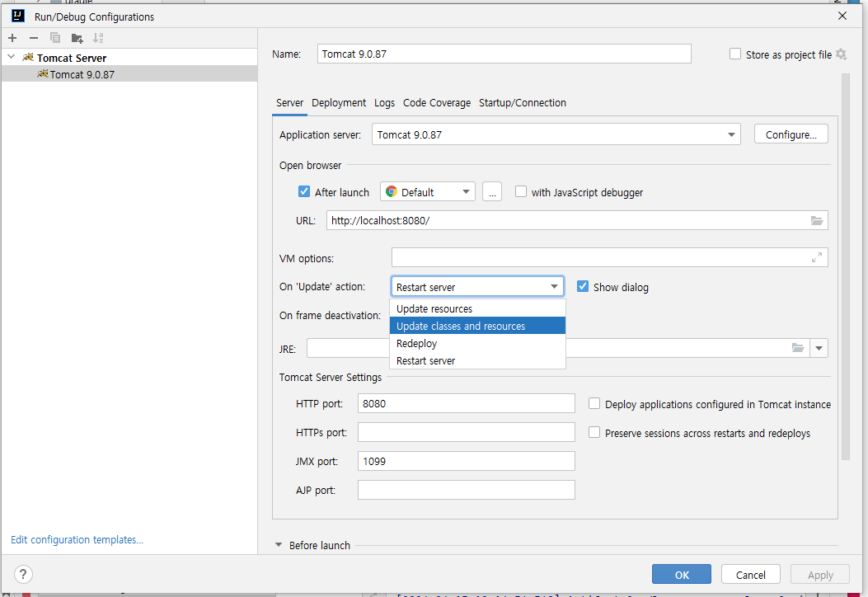Toggle the Show dialog checkbox
This screenshot has width=868, height=597.
coord(582,286)
